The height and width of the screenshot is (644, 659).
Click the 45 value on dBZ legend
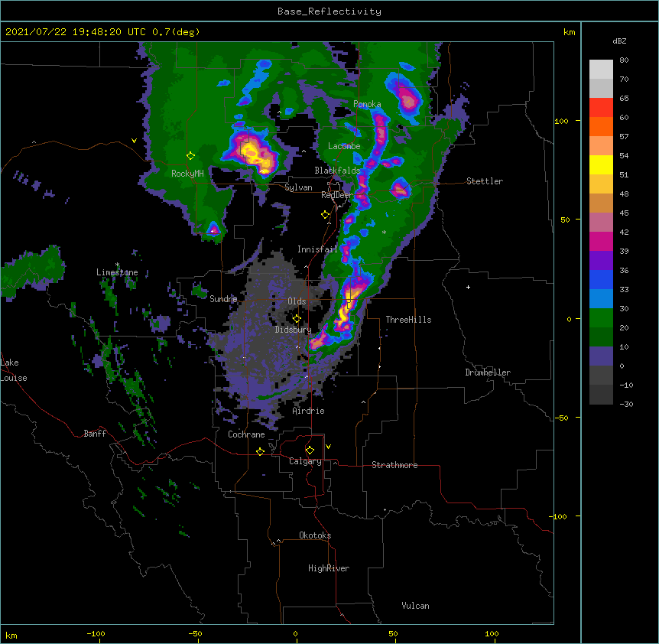[x=624, y=213]
